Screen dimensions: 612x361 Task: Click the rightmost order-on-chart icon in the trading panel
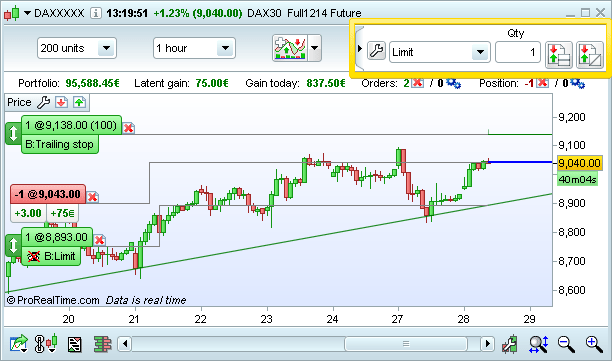589,55
